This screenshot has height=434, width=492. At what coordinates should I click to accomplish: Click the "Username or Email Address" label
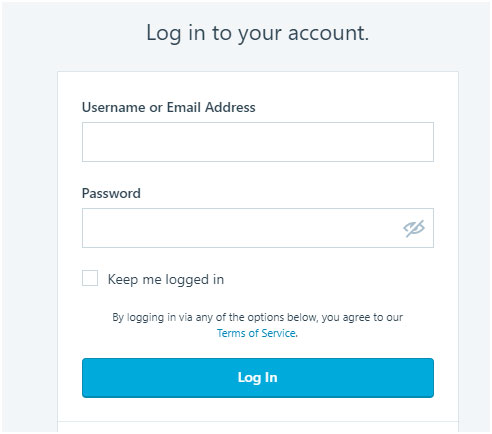(169, 107)
